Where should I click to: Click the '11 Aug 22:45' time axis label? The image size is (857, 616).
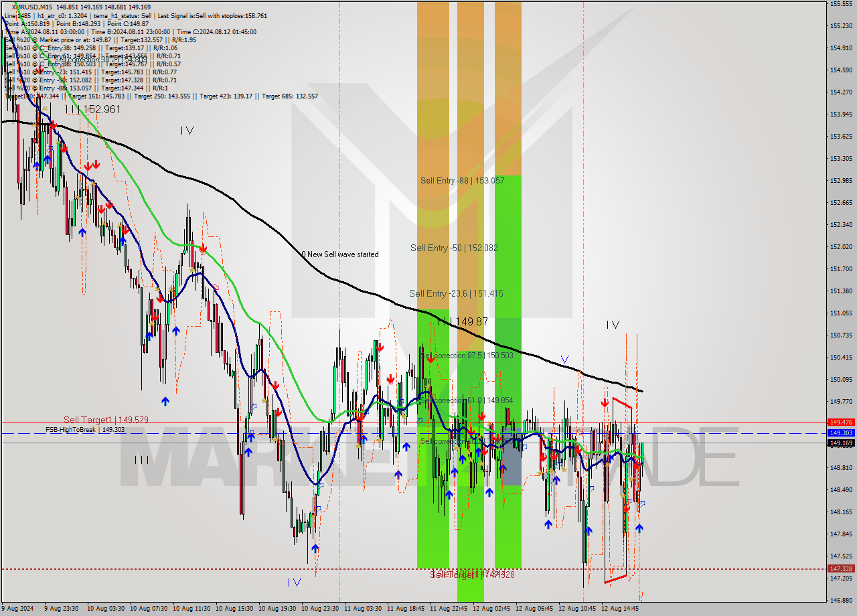tap(449, 609)
